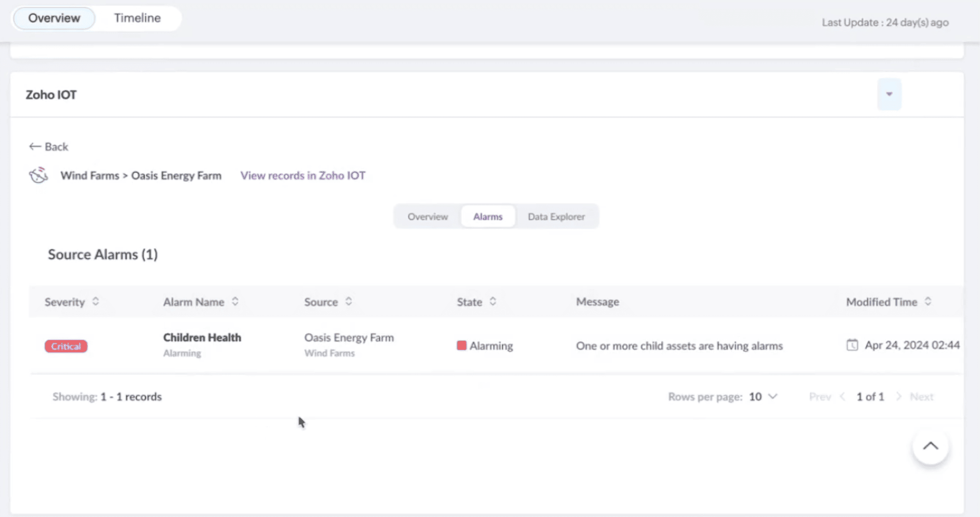The width and height of the screenshot is (980, 517).
Task: Sort by Severity column arrows
Action: point(96,302)
